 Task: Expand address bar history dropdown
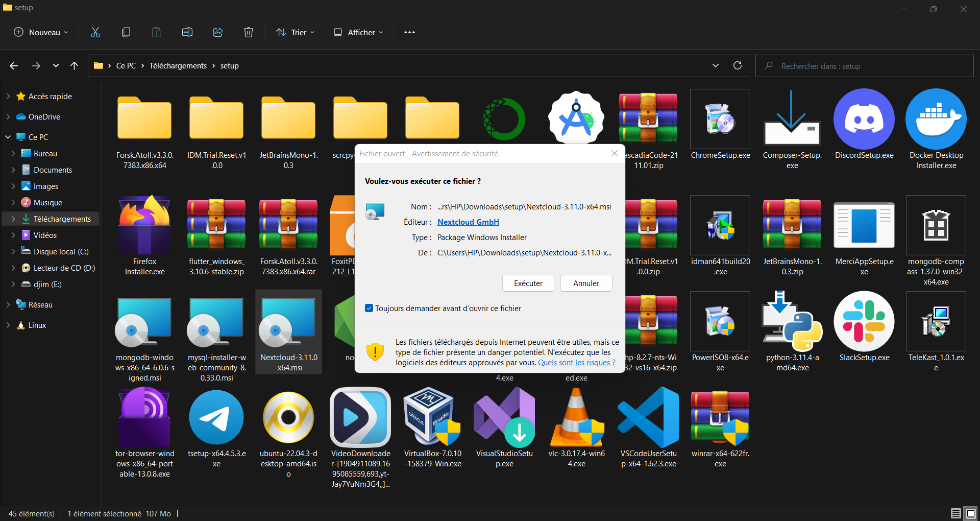716,65
